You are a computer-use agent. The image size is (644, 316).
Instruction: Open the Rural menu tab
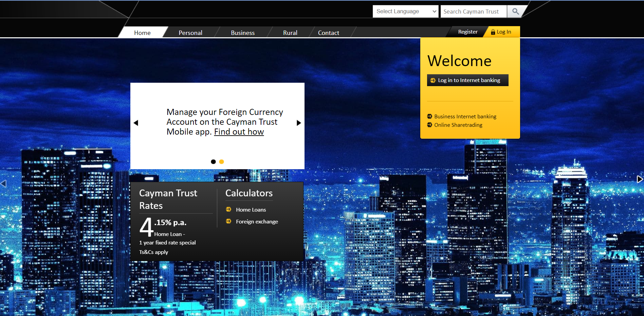point(290,33)
